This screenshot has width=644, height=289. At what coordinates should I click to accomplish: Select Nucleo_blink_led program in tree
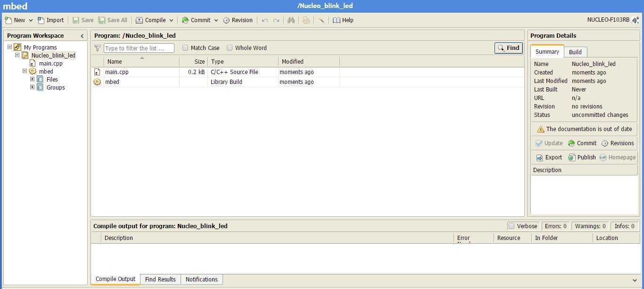(x=53, y=55)
